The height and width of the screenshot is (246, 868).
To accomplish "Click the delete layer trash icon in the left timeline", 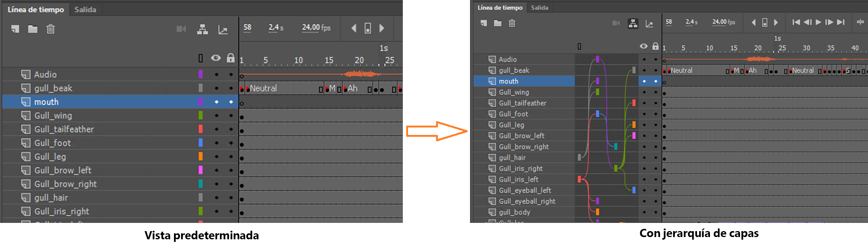I will click(50, 29).
